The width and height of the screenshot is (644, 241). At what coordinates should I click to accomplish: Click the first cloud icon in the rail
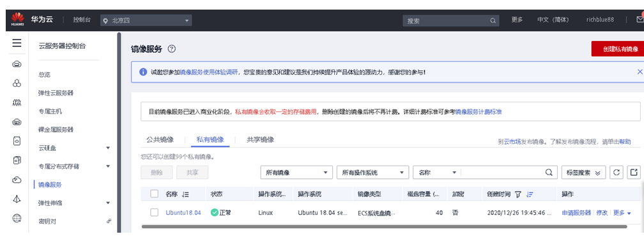17,64
